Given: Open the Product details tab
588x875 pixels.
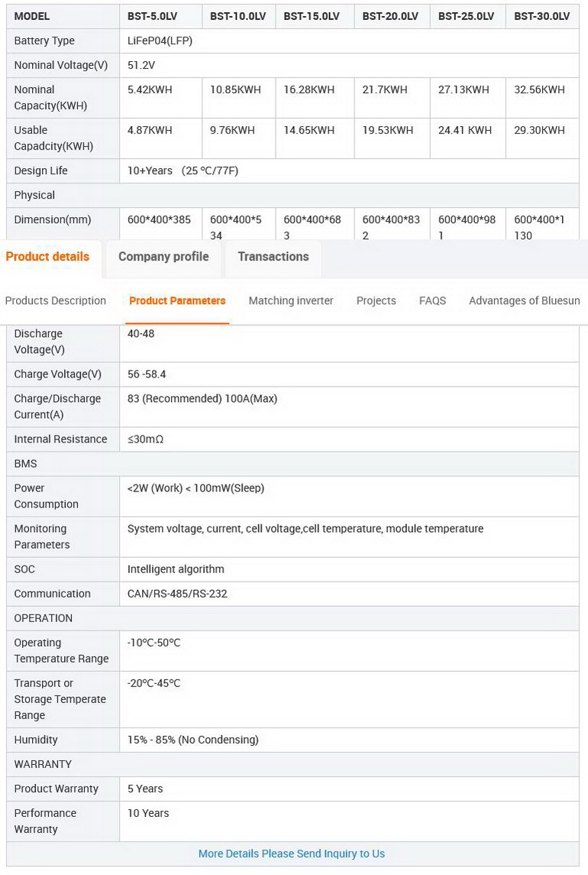Looking at the screenshot, I should tap(47, 257).
